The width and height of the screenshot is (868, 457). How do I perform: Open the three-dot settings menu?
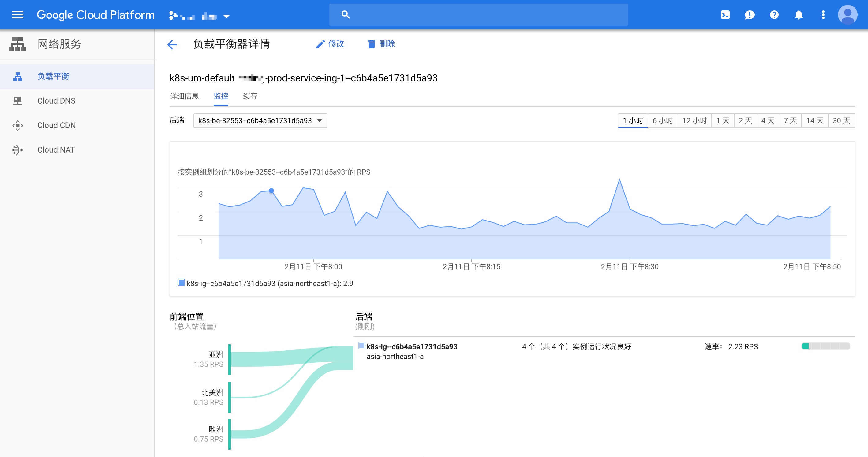[x=823, y=15]
